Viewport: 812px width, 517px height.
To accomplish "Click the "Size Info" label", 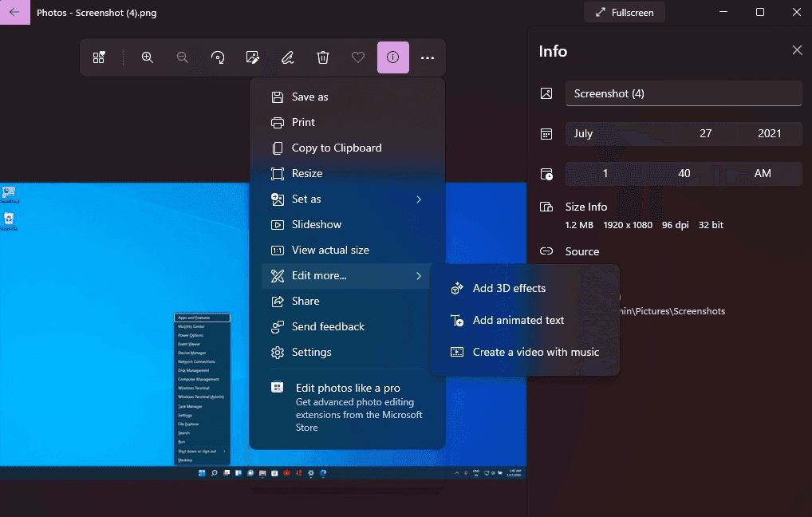I will click(586, 207).
